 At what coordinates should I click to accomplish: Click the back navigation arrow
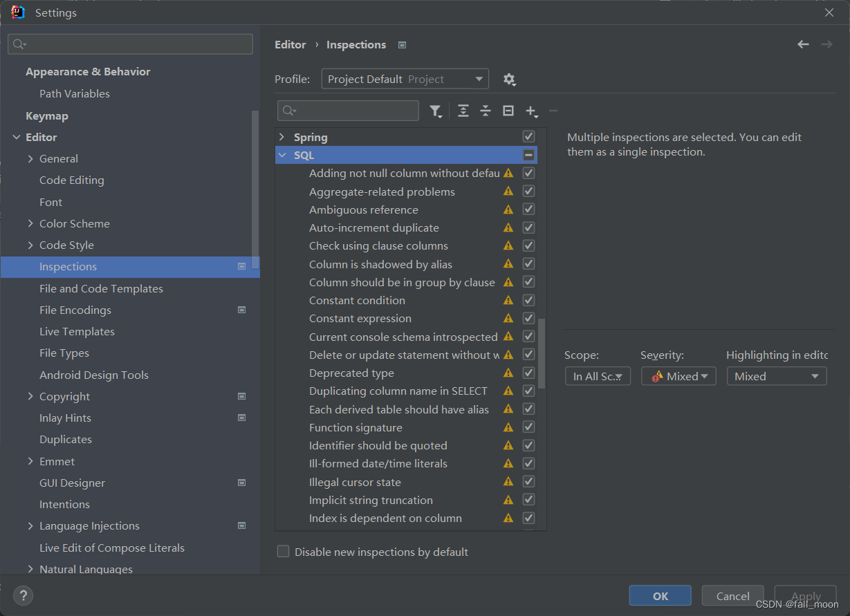803,44
